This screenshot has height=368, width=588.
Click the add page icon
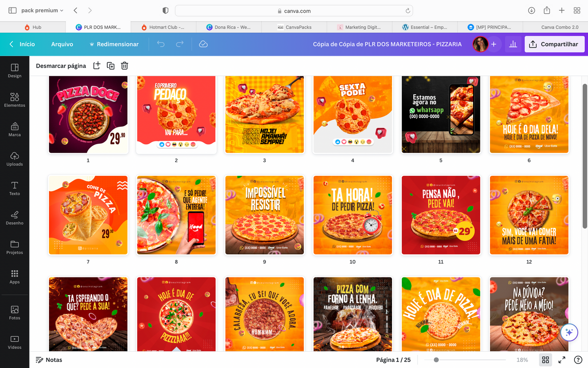pyautogui.click(x=97, y=65)
